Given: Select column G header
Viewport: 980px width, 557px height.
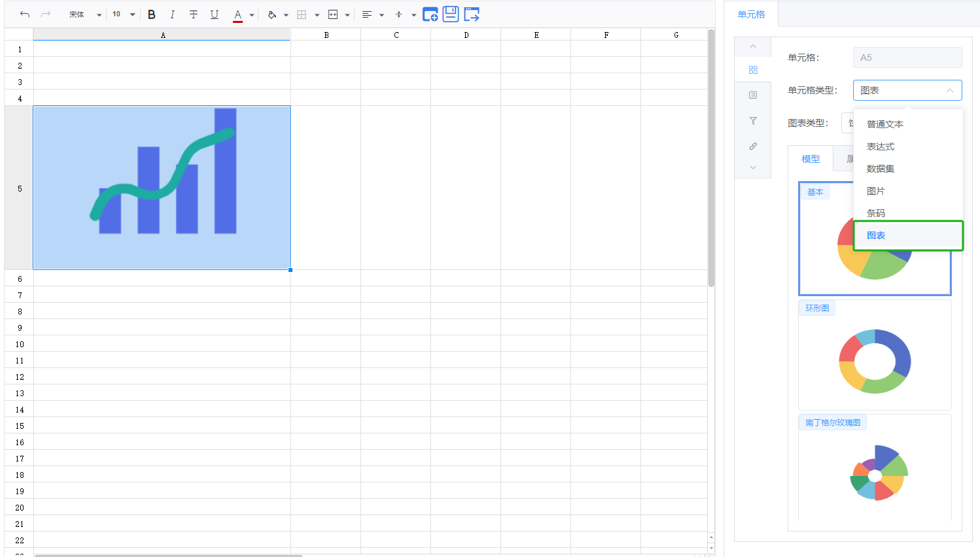Looking at the screenshot, I should tap(674, 35).
